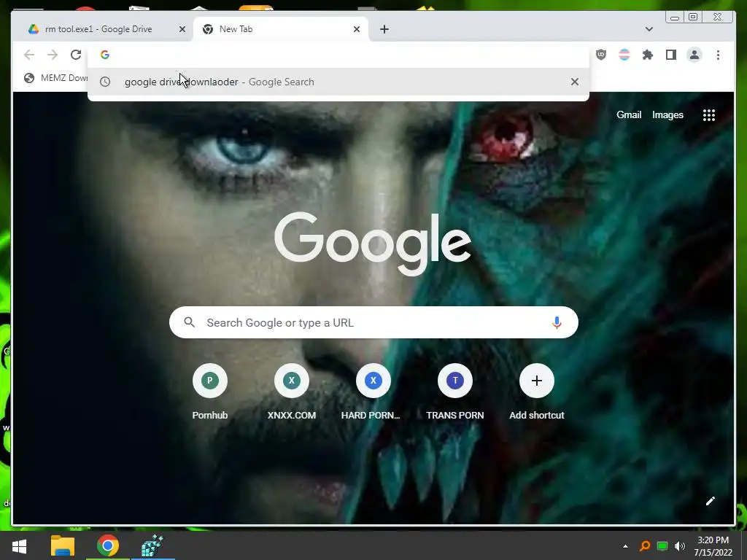This screenshot has height=560, width=747.
Task: Select the New Tab tab
Action: 281,29
